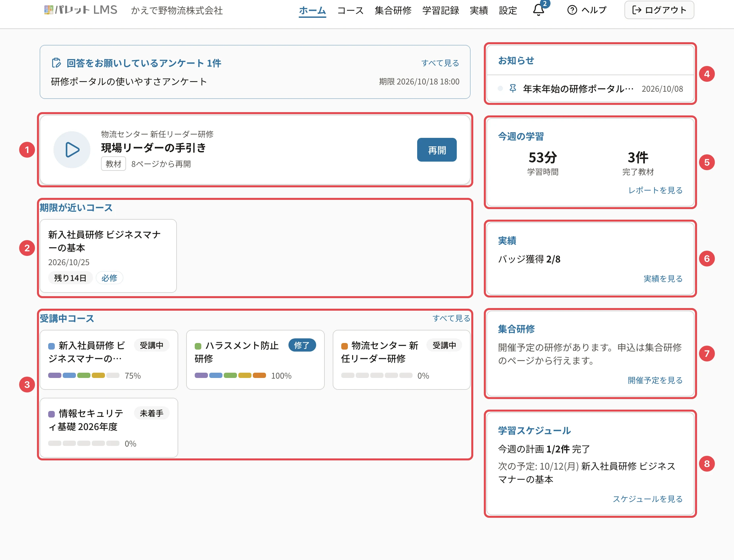Screen dimensions: 734x560
Task: Click the survey clipboard icon
Action: [x=56, y=63]
